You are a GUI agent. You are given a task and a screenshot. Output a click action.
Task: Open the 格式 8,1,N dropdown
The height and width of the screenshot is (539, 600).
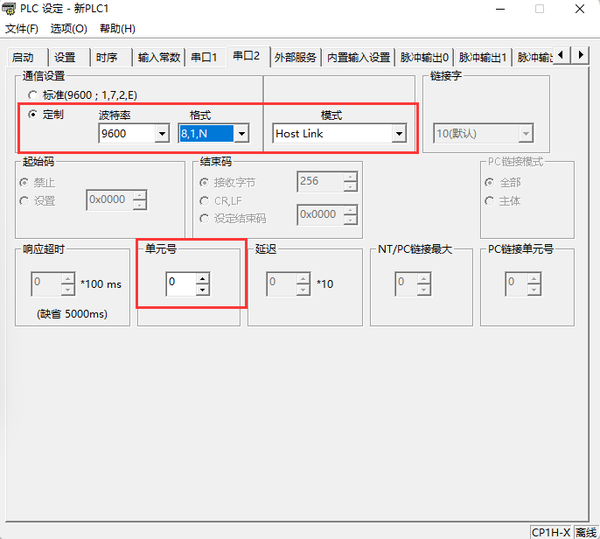click(242, 134)
